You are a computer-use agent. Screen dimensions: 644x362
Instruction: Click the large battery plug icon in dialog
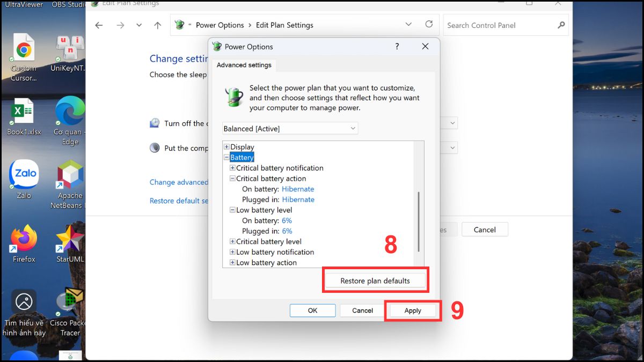(x=234, y=97)
